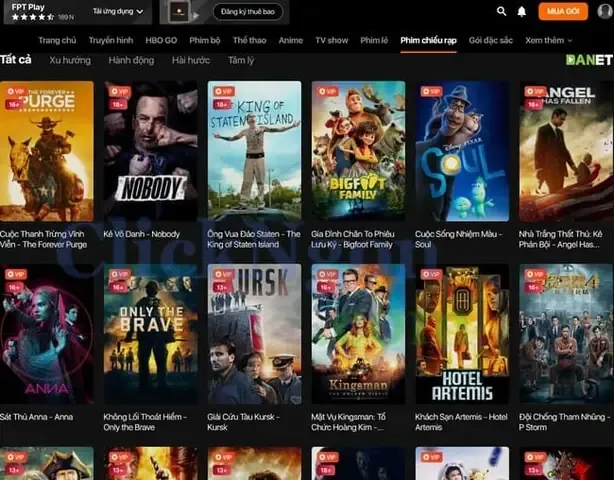Filter by Tâm lý genre

pos(241,60)
